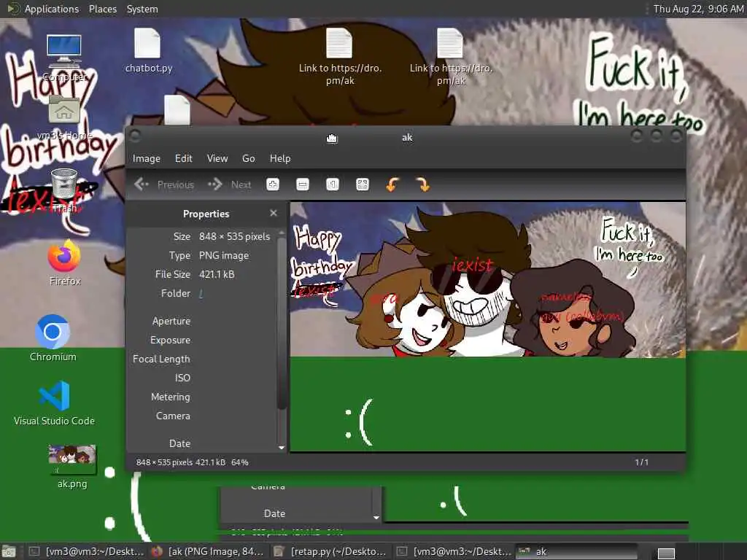Click the Camera label in Properties
The width and height of the screenshot is (747, 560).
[x=173, y=416]
